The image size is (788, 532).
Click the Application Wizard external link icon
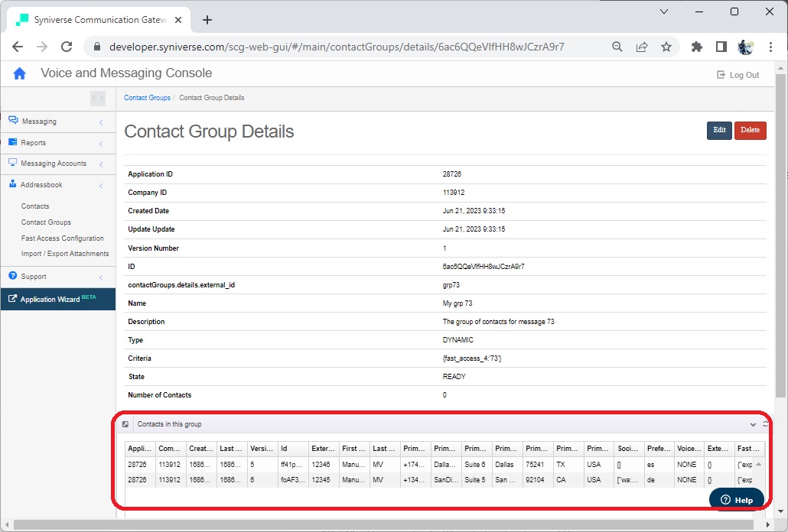tap(12, 299)
